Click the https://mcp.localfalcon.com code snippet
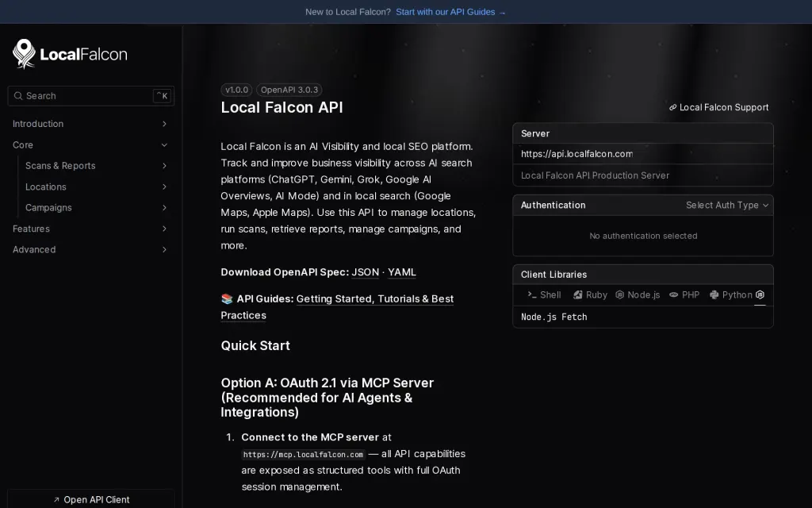Screen dimensions: 812x508 [x=303, y=455]
